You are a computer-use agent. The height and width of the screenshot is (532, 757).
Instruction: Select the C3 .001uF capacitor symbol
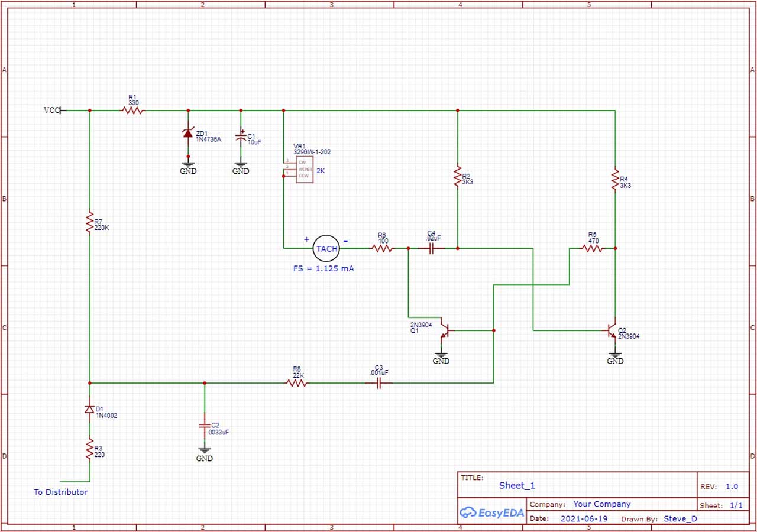tap(379, 383)
